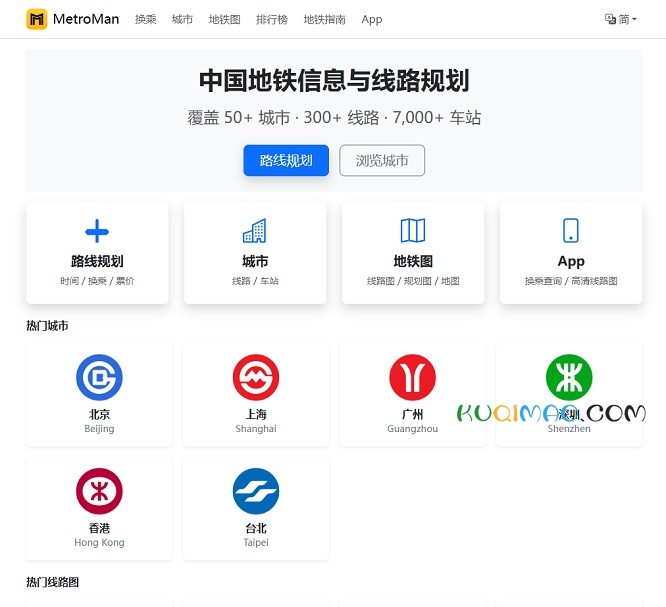Viewport: 666px width, 607px height.
Task: Click the buildings icon on 城市 card
Action: (255, 231)
